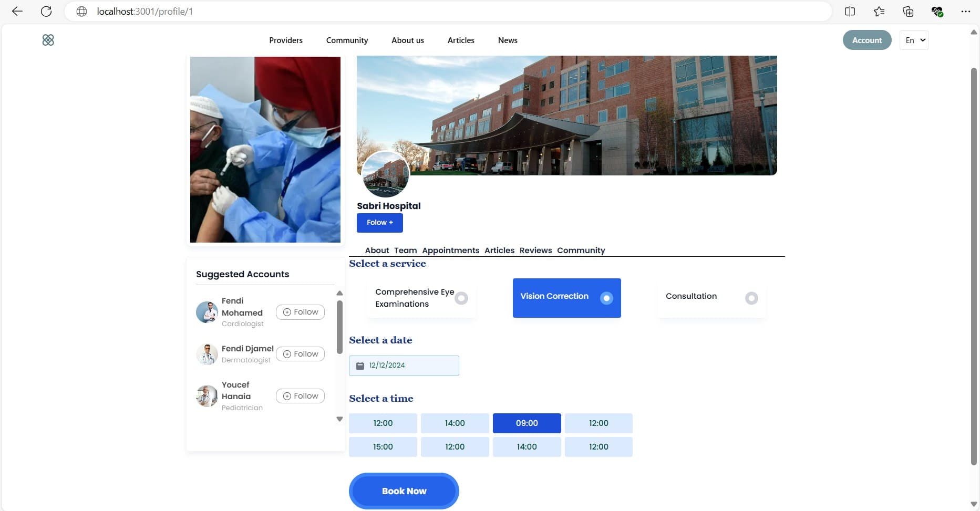Click the calendar icon in the date field
Screen dimensions: 980x511
[360, 366]
